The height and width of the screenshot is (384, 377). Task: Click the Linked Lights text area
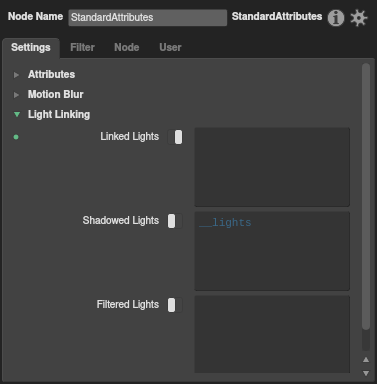(x=272, y=167)
